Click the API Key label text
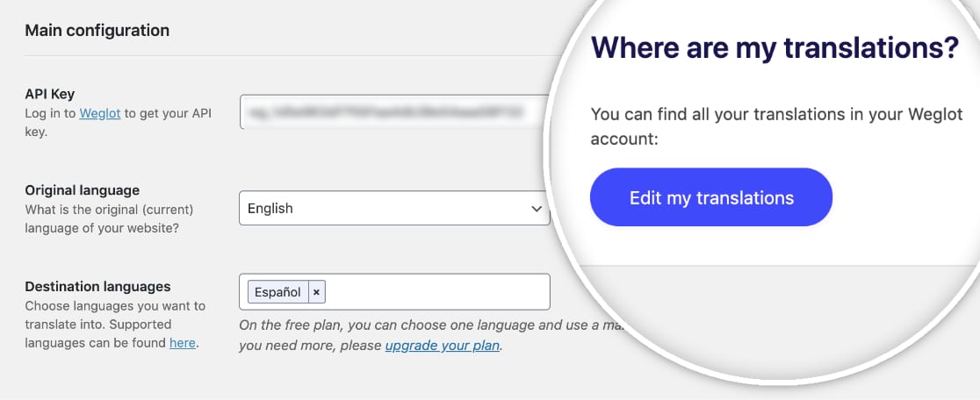The width and height of the screenshot is (980, 400). 50,94
